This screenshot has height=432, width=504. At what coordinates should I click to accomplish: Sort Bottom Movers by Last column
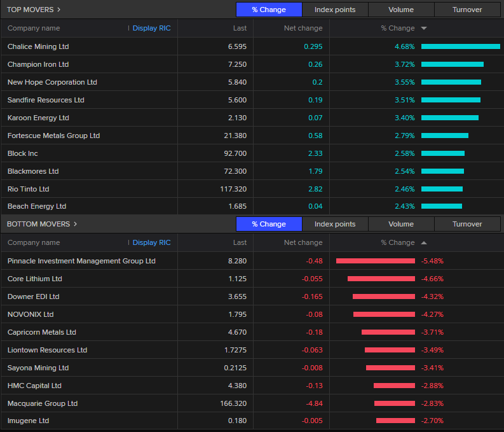click(x=240, y=242)
